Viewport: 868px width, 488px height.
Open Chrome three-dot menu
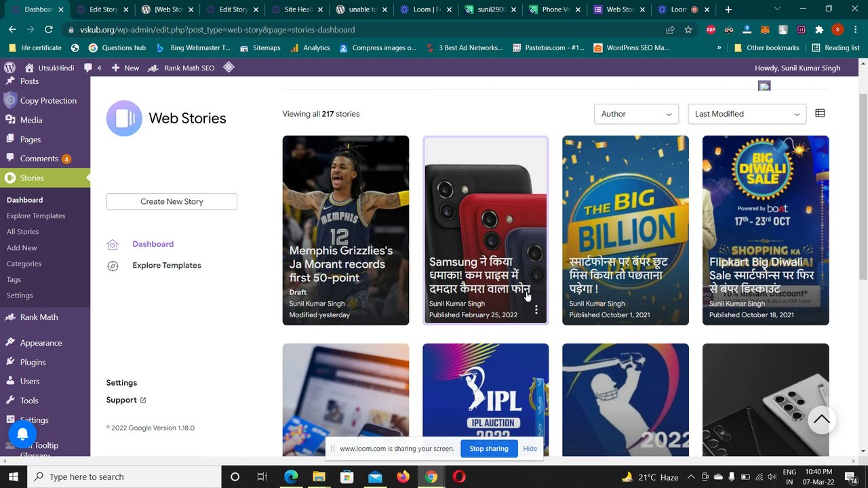[x=855, y=30]
